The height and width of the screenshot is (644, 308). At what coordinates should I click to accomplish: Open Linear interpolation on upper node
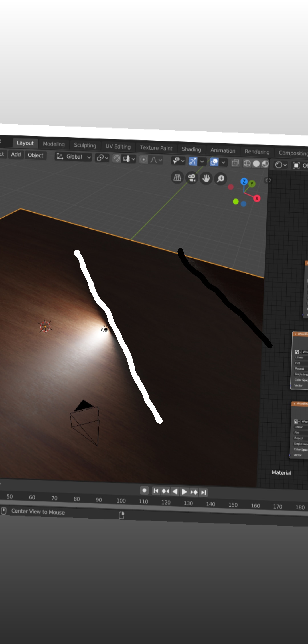click(x=301, y=358)
